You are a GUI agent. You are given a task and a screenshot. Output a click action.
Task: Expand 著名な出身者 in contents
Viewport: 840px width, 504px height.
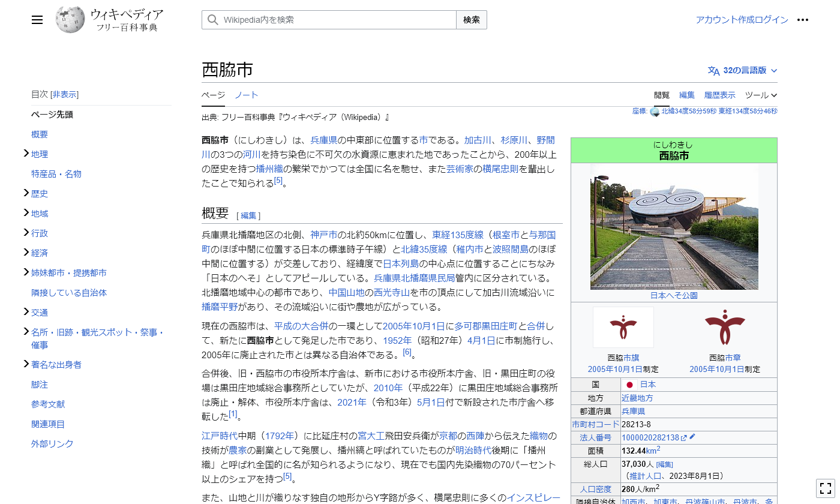[x=26, y=364]
